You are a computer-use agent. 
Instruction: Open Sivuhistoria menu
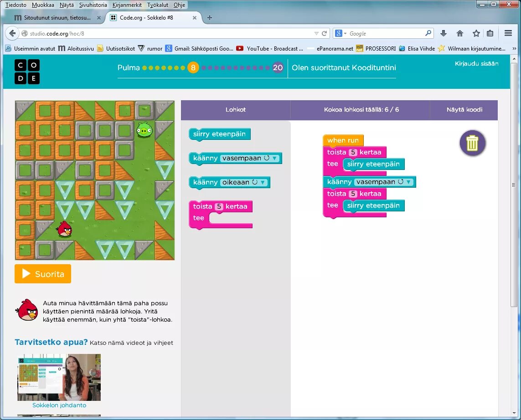click(93, 5)
